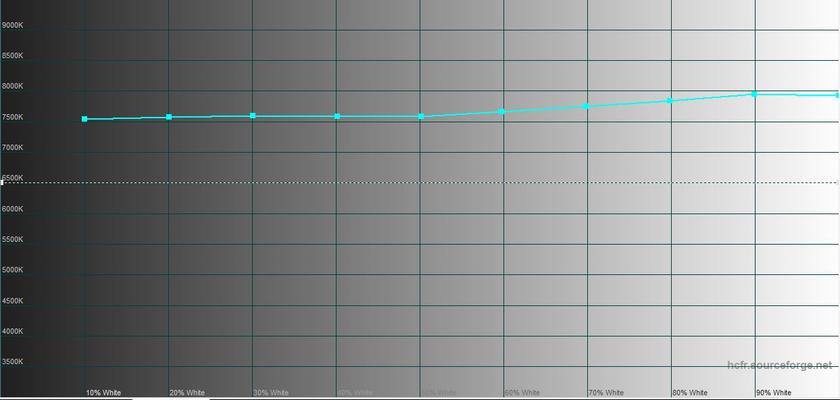The height and width of the screenshot is (400, 840).
Task: Click the '20% White' x-axis label
Action: click(x=187, y=393)
